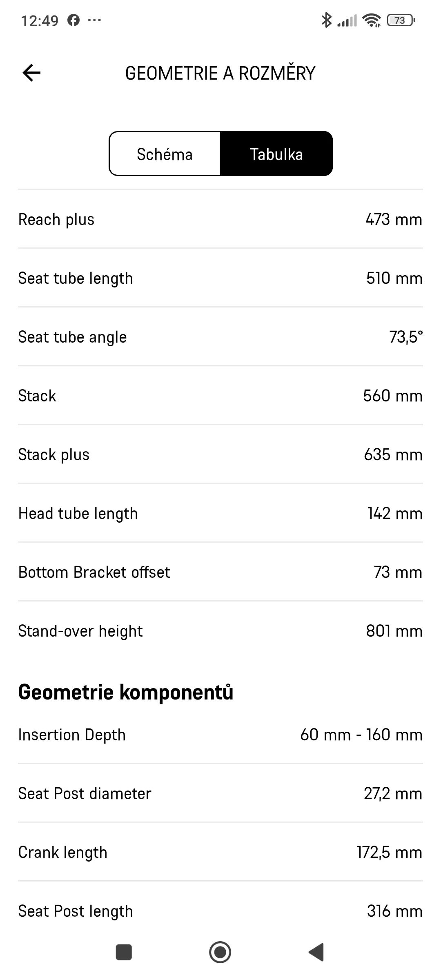This screenshot has height=980, width=441.
Task: Tap the Bottom Bracket offset row
Action: click(x=220, y=572)
